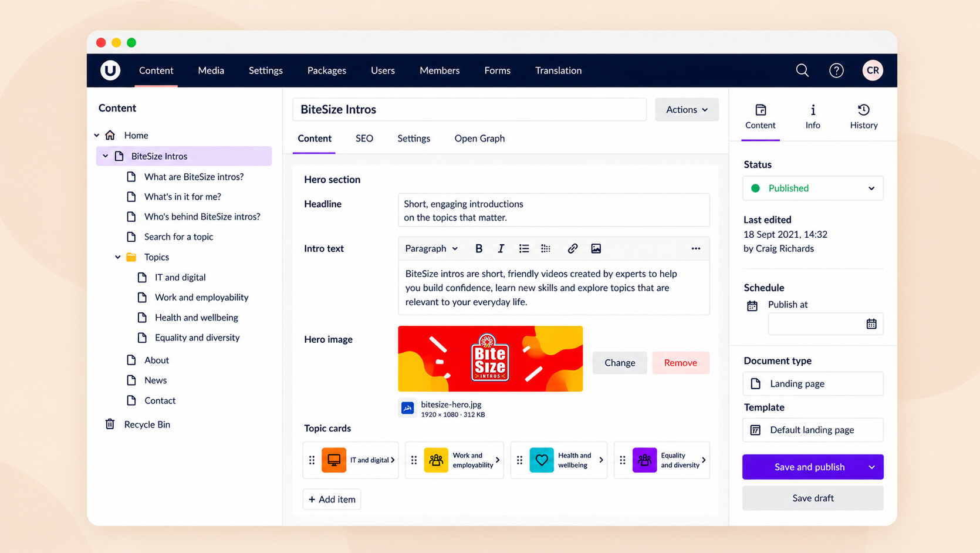Click Add item under Topic cards

332,500
